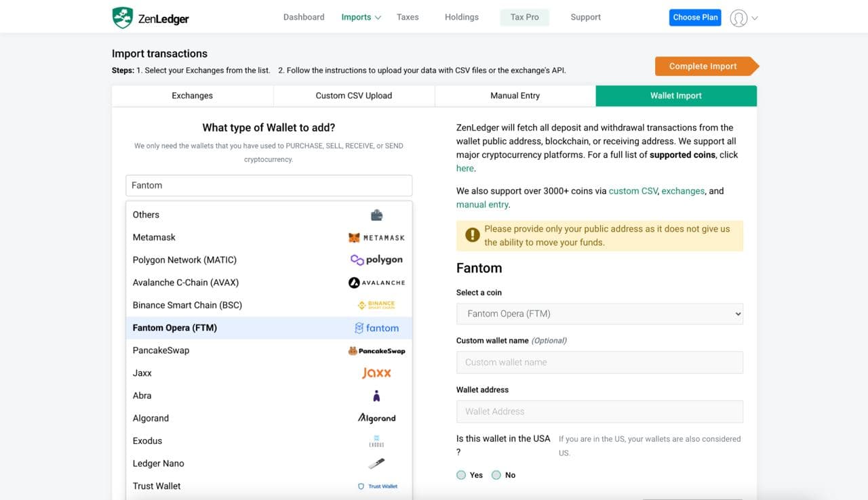Open the user profile avatar icon

click(738, 18)
